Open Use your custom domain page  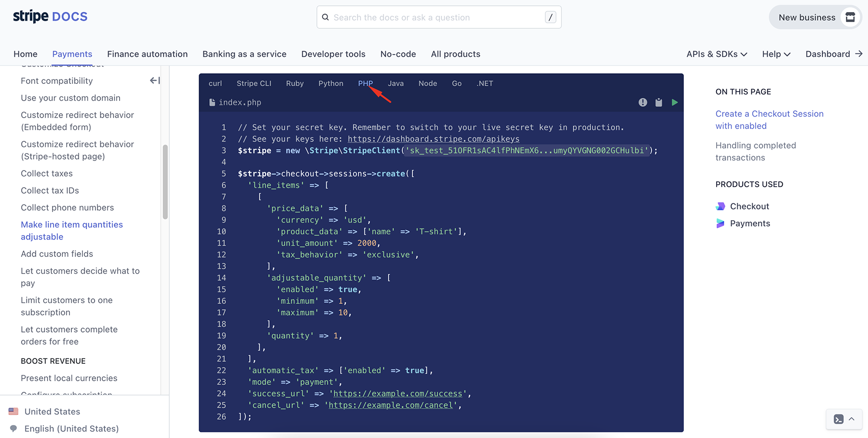tap(71, 98)
